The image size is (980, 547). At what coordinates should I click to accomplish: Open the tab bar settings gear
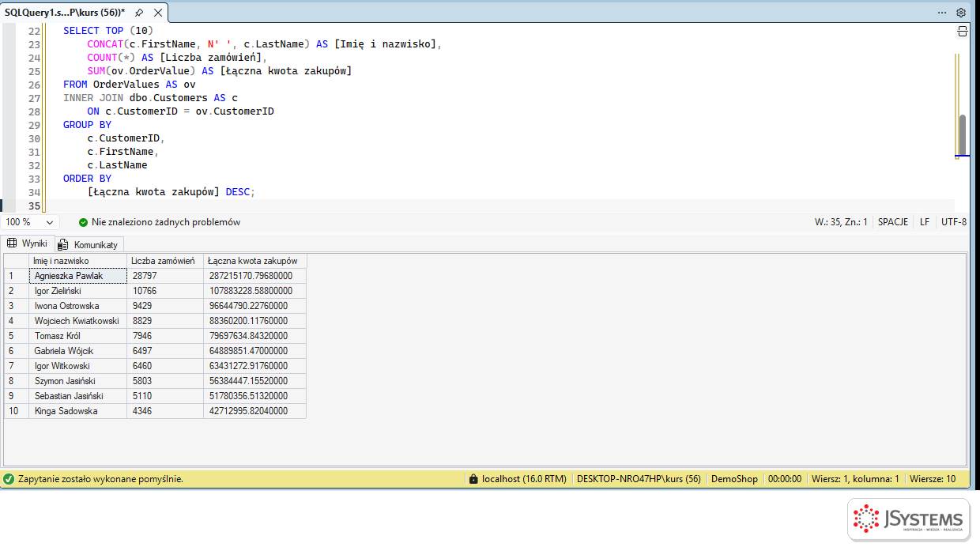pyautogui.click(x=961, y=13)
